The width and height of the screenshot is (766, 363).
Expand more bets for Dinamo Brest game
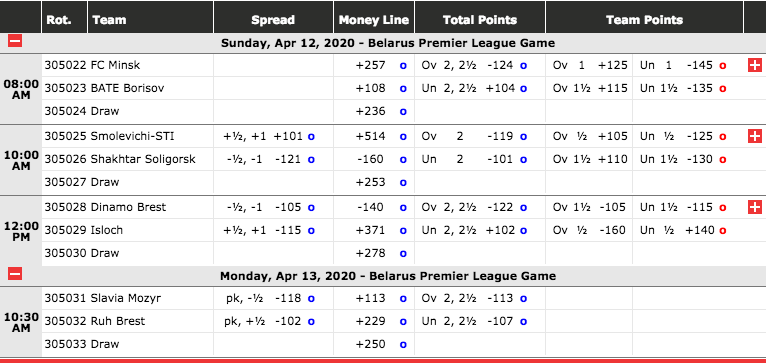[755, 207]
